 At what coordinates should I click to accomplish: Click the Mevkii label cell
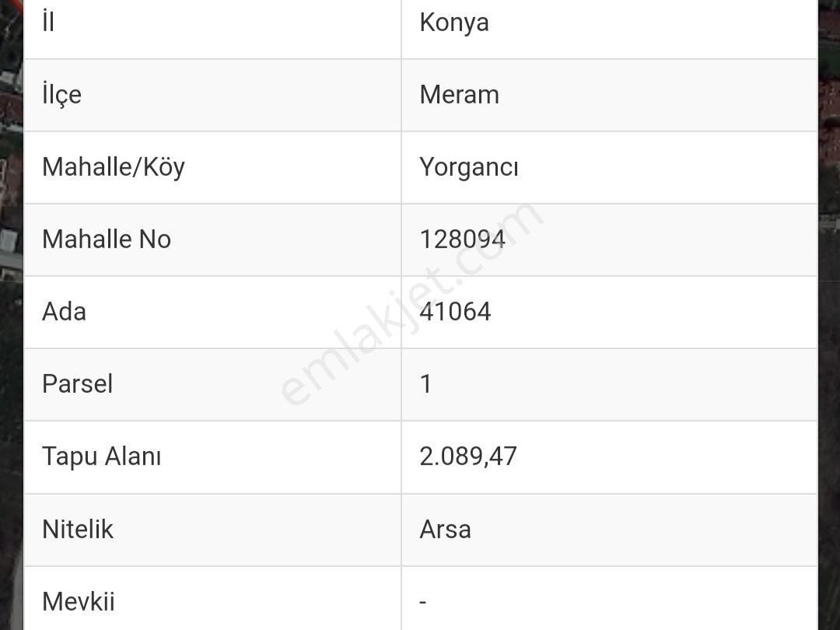pos(79,602)
